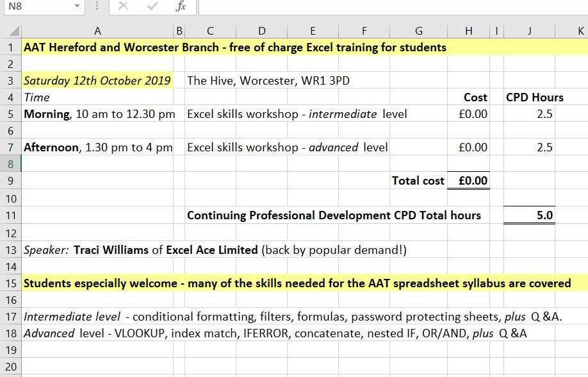Click the cell mentioning Excel Ace Limited
Image resolution: width=588 pixels, height=377 pixels.
tap(97, 250)
